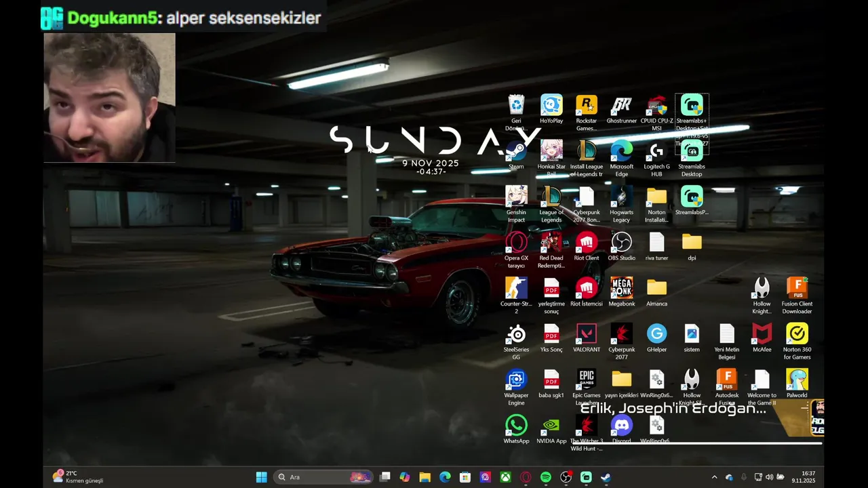Open the volume control in the tray

pyautogui.click(x=769, y=477)
